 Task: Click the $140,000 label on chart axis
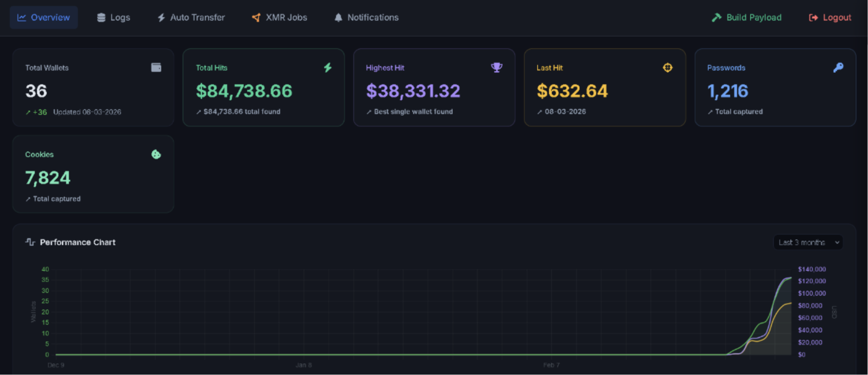(x=812, y=269)
